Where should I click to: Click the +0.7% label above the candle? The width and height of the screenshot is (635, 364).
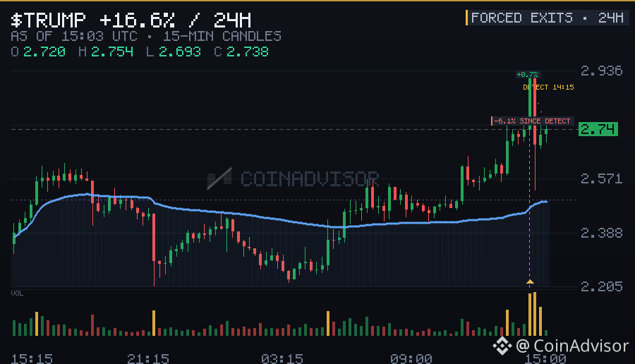527,75
